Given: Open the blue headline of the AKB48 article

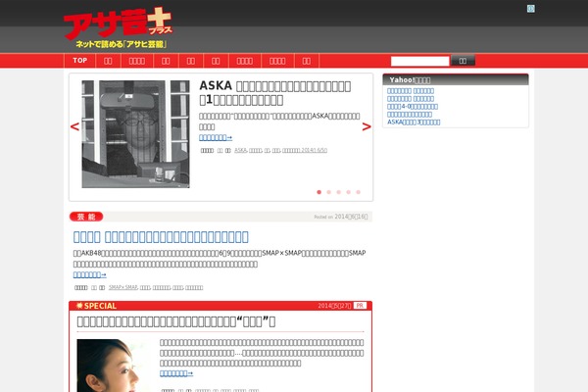Looking at the screenshot, I should (x=161, y=237).
